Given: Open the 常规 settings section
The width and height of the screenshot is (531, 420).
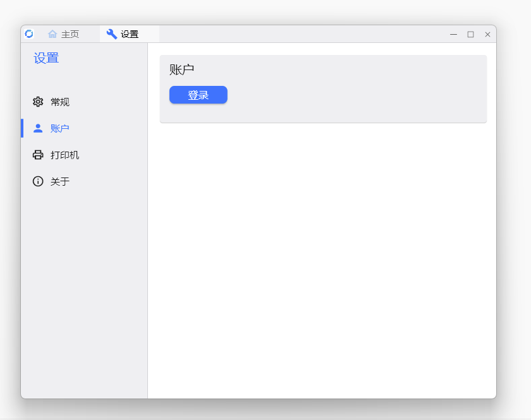Looking at the screenshot, I should pyautogui.click(x=60, y=102).
